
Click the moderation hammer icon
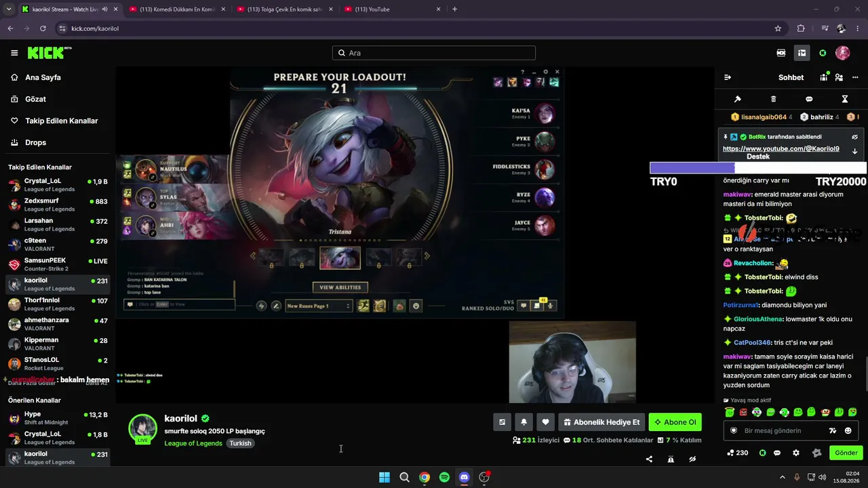pyautogui.click(x=738, y=99)
